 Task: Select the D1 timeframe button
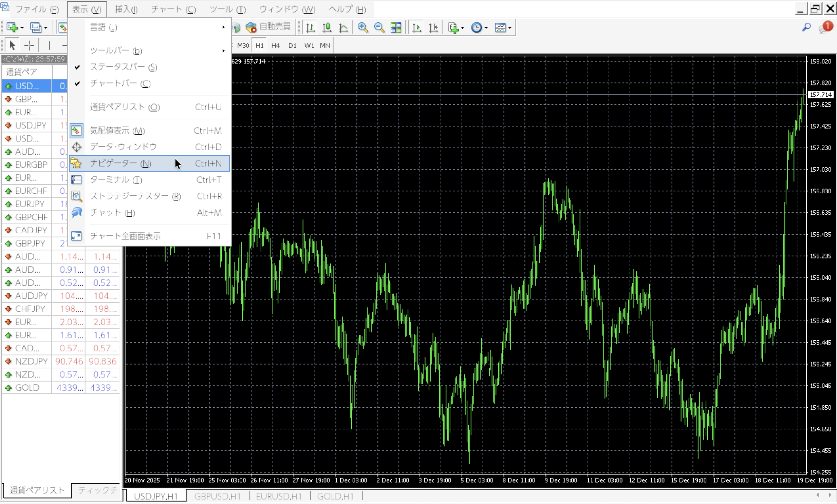tap(292, 45)
